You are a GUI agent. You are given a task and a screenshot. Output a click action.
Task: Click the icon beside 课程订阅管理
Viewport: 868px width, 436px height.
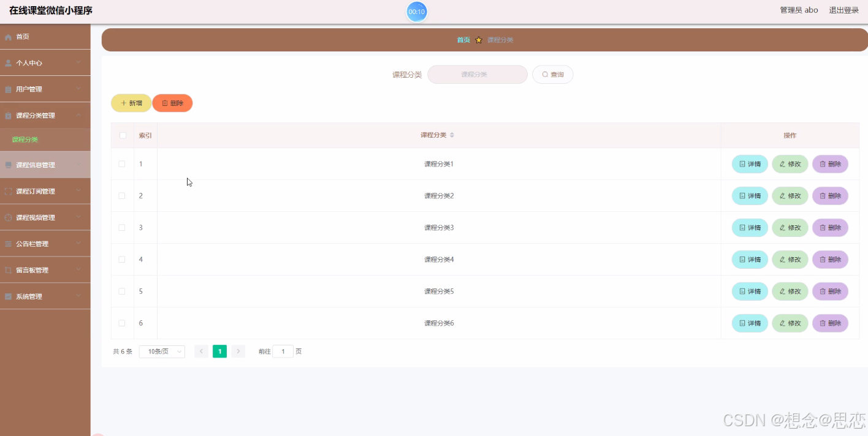(8, 192)
